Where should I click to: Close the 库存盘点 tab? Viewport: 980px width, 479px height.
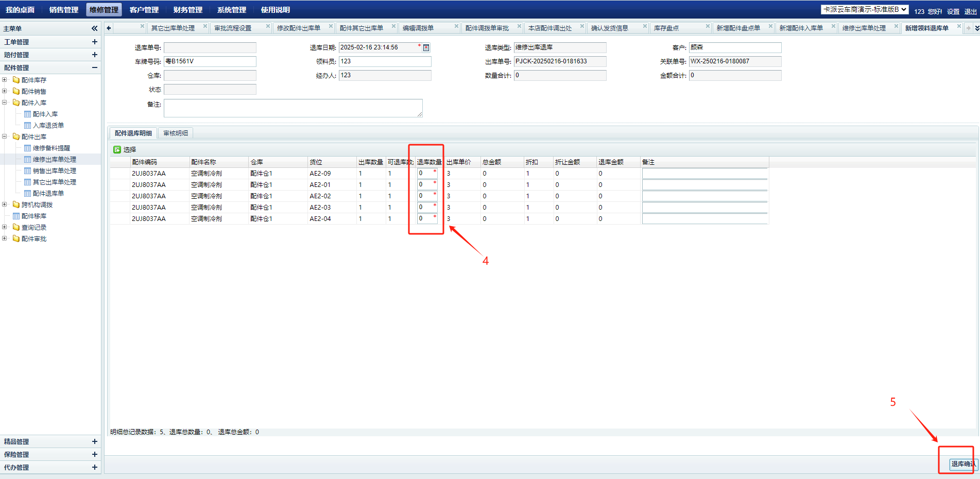click(x=708, y=26)
